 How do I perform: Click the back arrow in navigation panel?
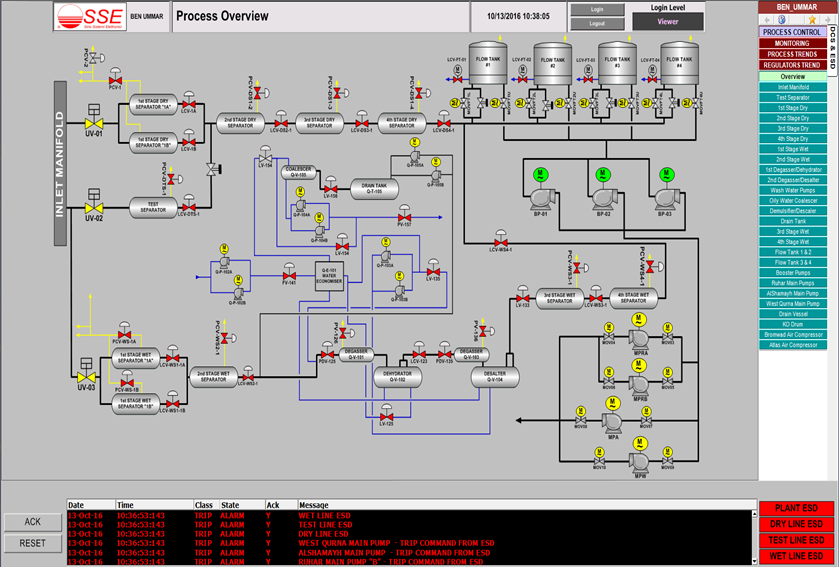click(x=768, y=20)
